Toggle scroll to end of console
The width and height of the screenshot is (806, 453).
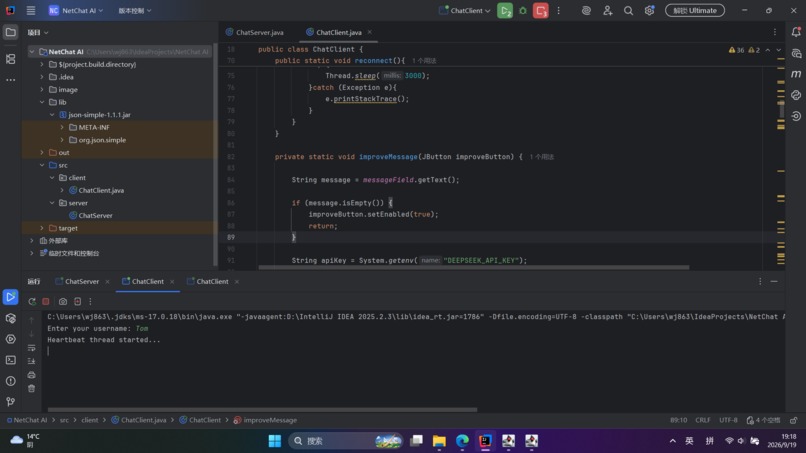(31, 361)
